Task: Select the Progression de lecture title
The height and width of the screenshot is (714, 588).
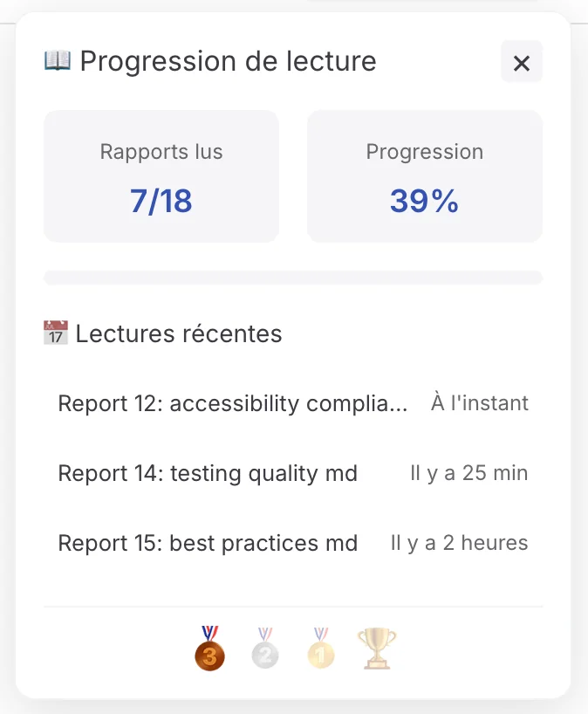Action: coord(227,60)
